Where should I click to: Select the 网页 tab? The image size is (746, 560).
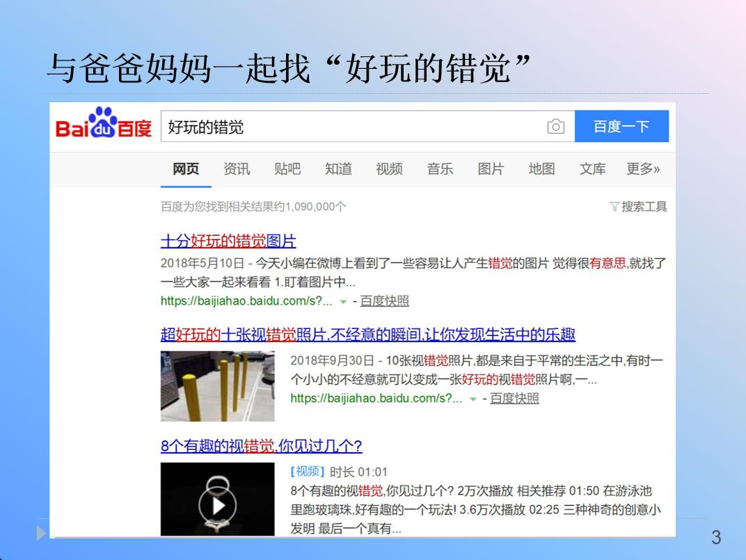[186, 169]
